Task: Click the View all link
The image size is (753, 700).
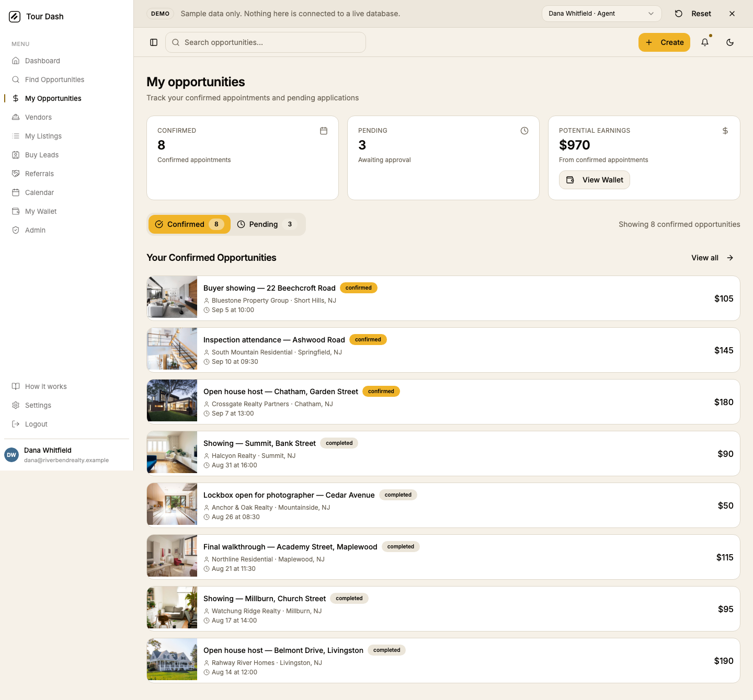Action: point(712,258)
